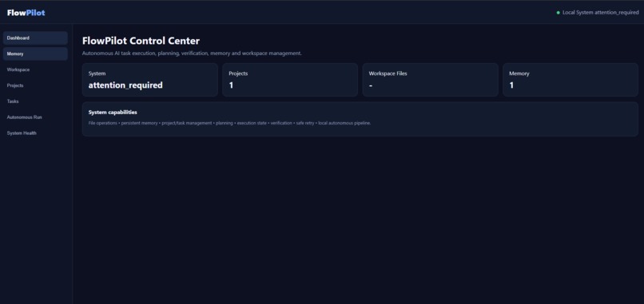Screen dimensions: 644x304
Task: Select Memory in the sidebar
Action: coord(35,53)
